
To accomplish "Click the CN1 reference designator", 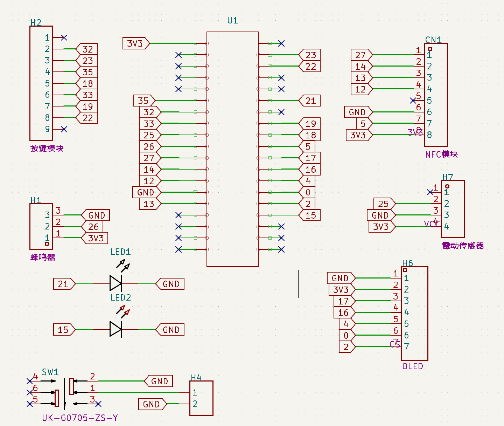I will (433, 40).
